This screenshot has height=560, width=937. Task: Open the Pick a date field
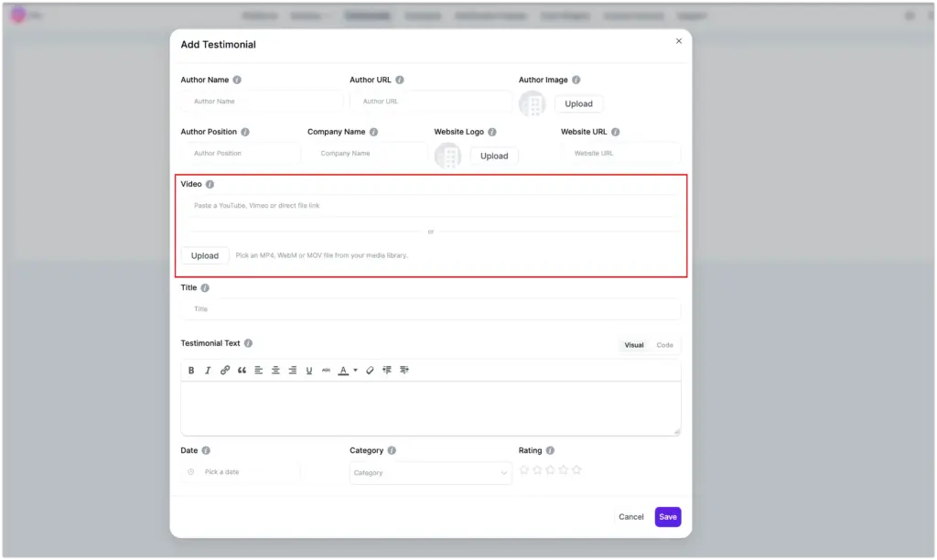241,472
